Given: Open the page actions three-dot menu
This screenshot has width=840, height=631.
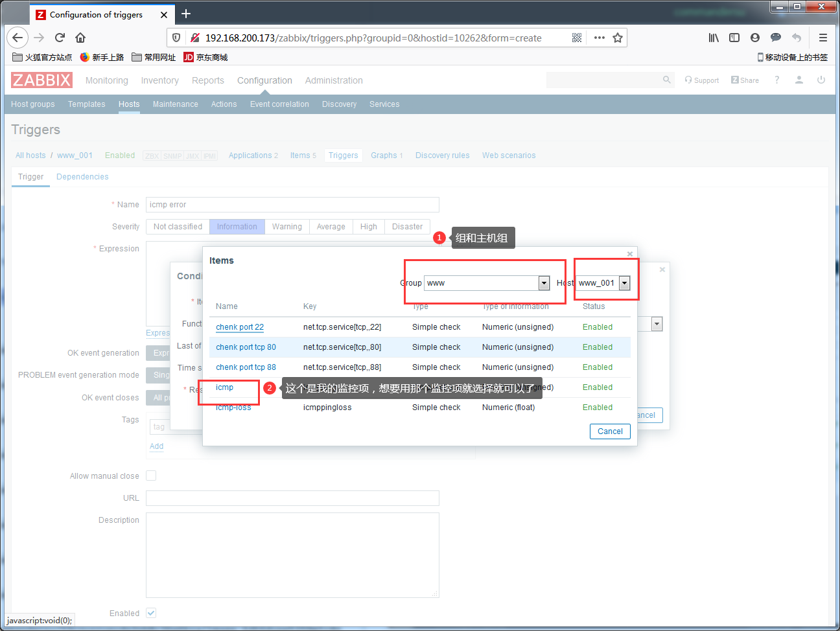Looking at the screenshot, I should [x=600, y=38].
